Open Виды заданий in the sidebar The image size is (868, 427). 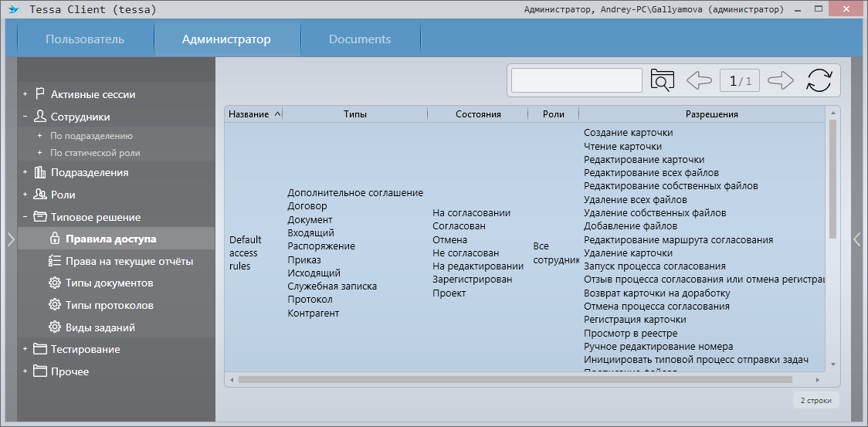(x=100, y=327)
